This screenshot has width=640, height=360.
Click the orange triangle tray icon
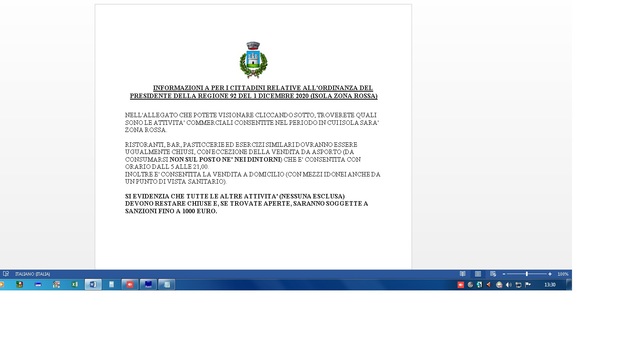pyautogui.click(x=489, y=285)
